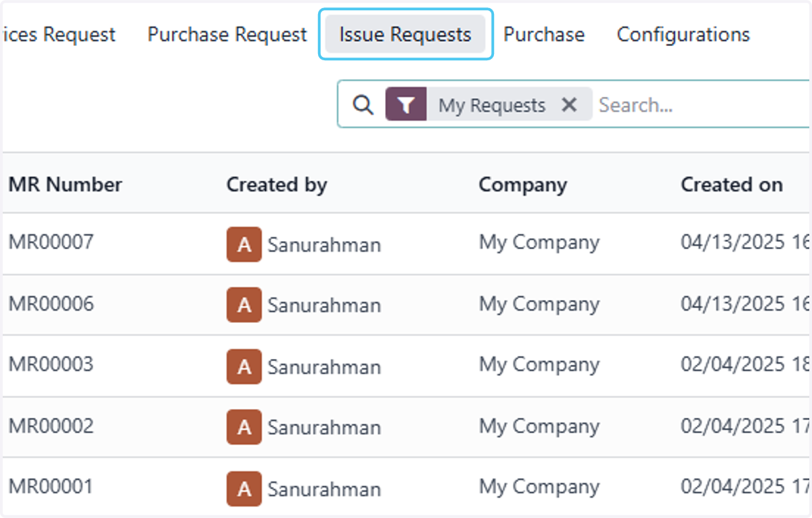The image size is (812, 518).
Task: Click created date in MR00006 row
Action: [x=745, y=303]
